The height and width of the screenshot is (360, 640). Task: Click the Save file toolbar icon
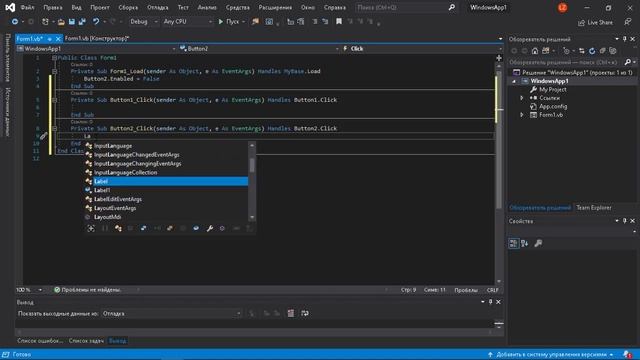click(x=72, y=22)
